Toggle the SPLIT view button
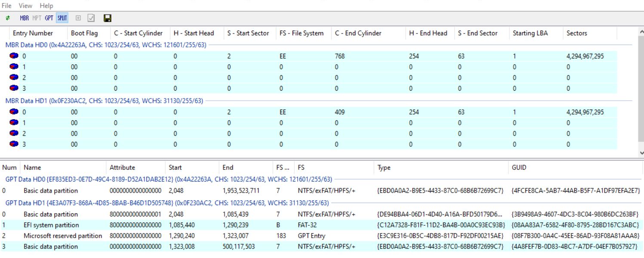This screenshot has height=258, width=644. tap(62, 18)
